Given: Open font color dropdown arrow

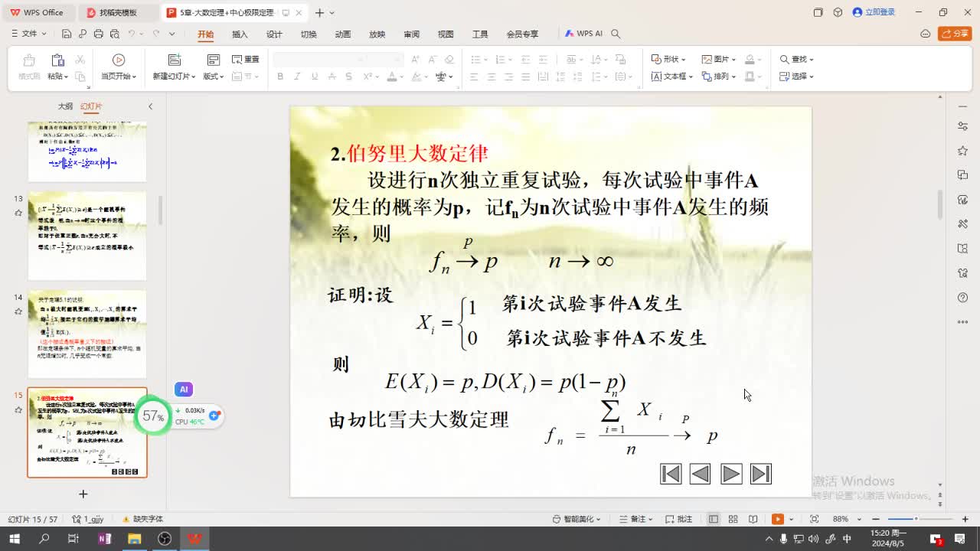Looking at the screenshot, I should click(x=402, y=77).
